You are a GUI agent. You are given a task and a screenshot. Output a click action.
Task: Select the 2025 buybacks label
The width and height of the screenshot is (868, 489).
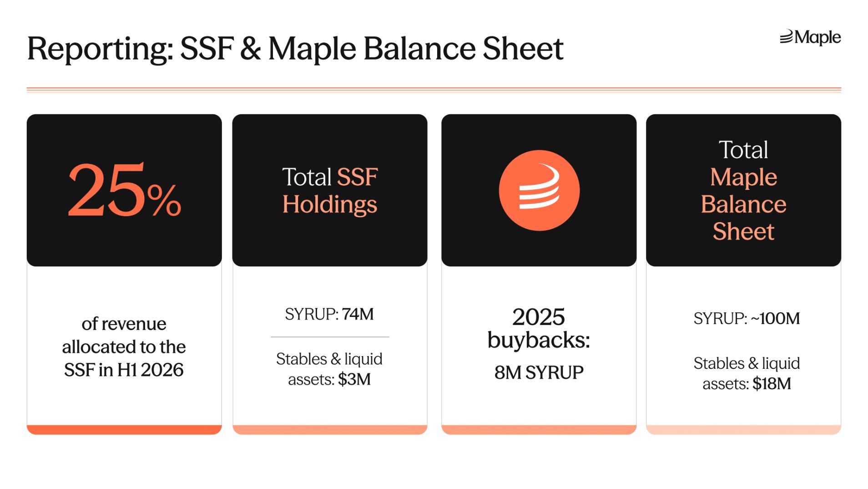[x=539, y=328]
